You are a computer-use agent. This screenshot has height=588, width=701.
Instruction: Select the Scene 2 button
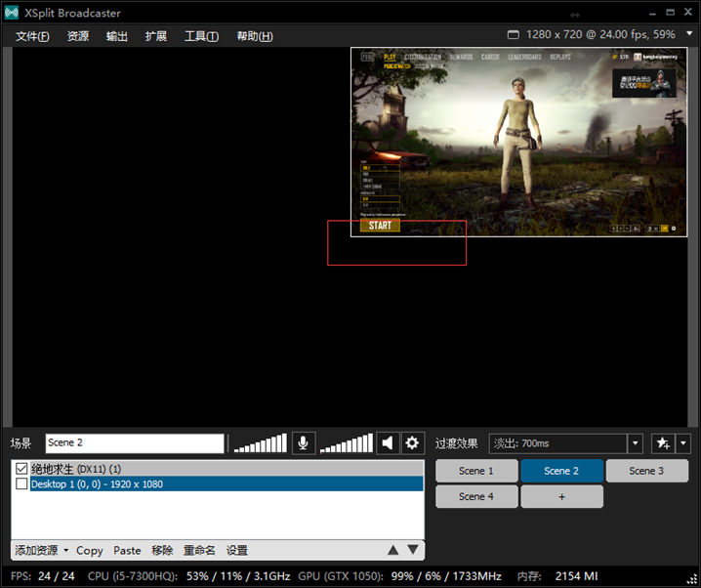(x=561, y=471)
